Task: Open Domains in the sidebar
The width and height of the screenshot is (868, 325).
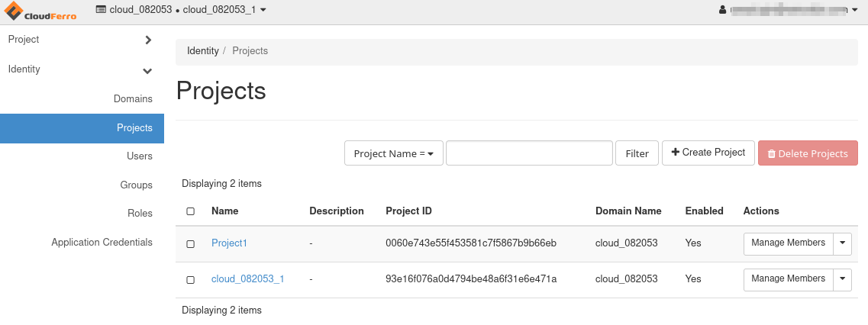Action: (x=133, y=98)
